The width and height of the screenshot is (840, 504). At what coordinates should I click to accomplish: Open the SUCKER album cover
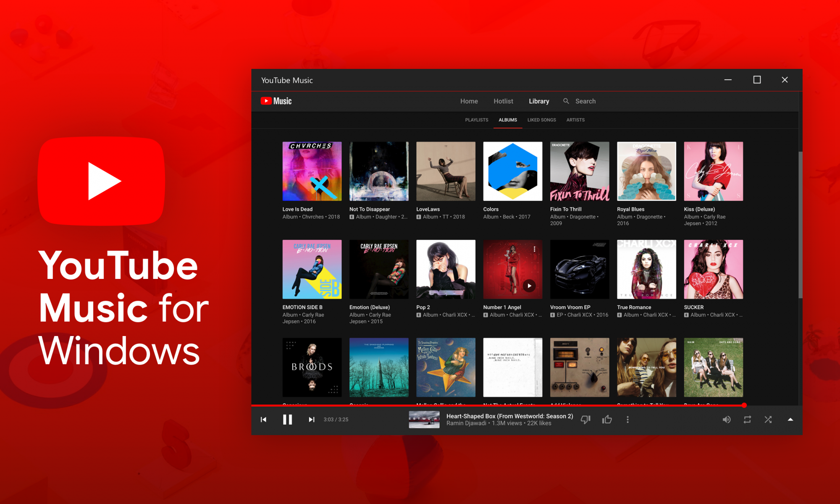714,269
